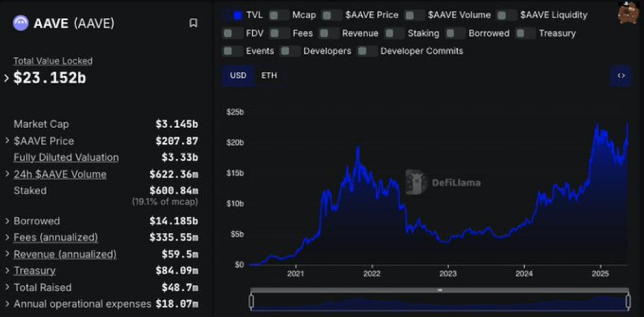Click the 2023 label on chart x-axis
Viewport: 644px width, 317px height.
point(448,274)
